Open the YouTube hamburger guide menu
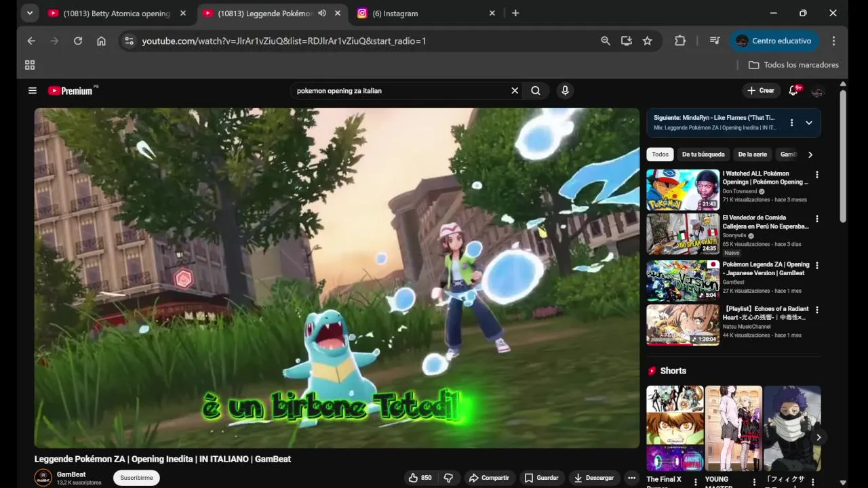 click(32, 91)
